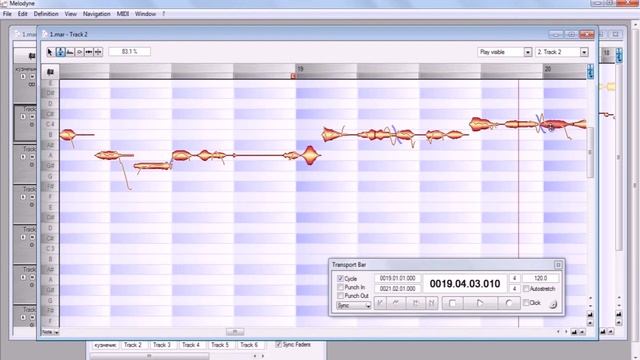
Task: Select the move notes timing tool
Action: click(89, 52)
